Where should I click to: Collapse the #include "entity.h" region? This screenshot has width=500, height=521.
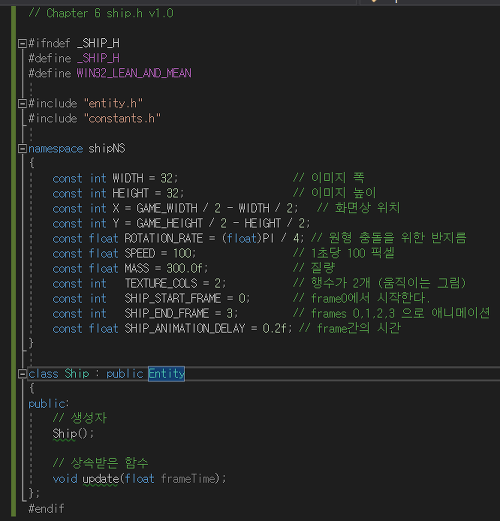point(22,103)
